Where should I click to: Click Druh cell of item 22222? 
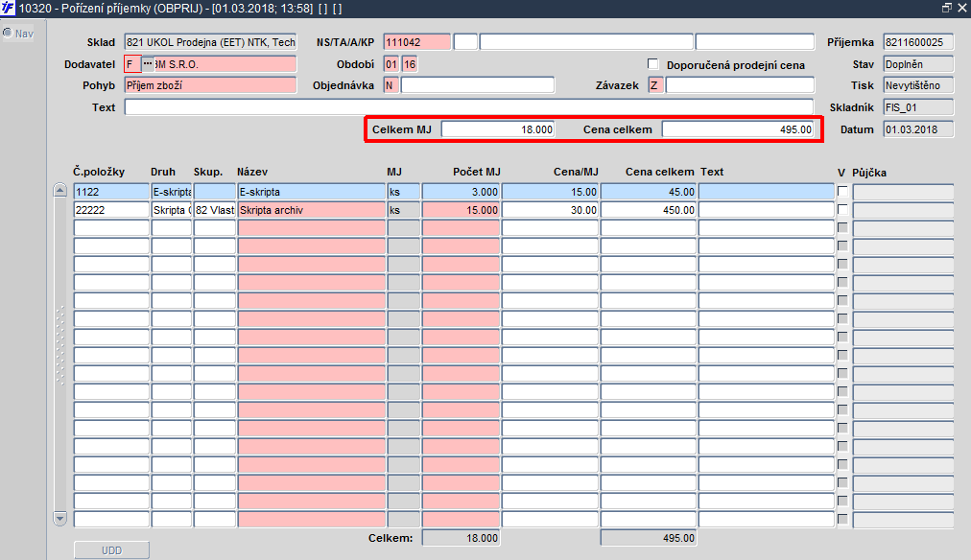pos(172,210)
